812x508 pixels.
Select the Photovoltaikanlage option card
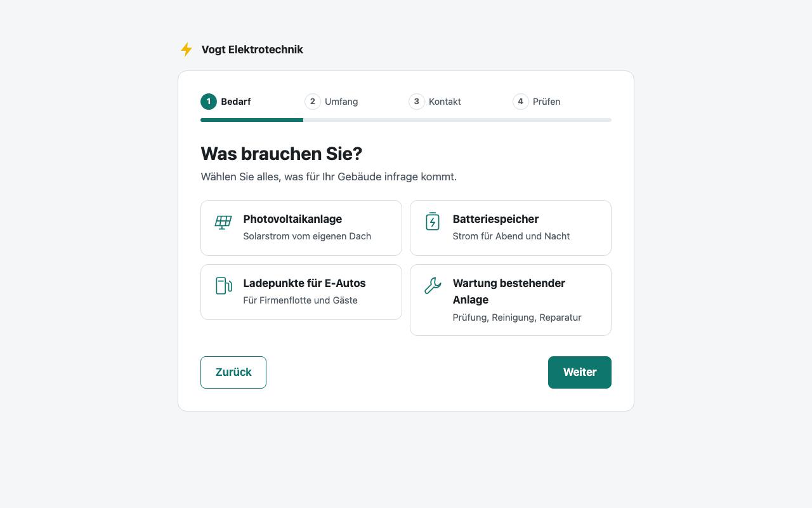tap(301, 228)
